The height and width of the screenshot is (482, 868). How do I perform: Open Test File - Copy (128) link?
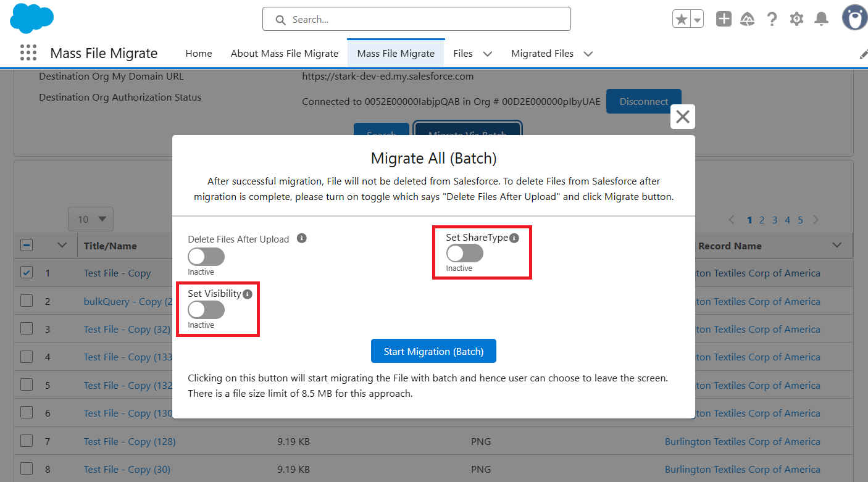point(130,442)
